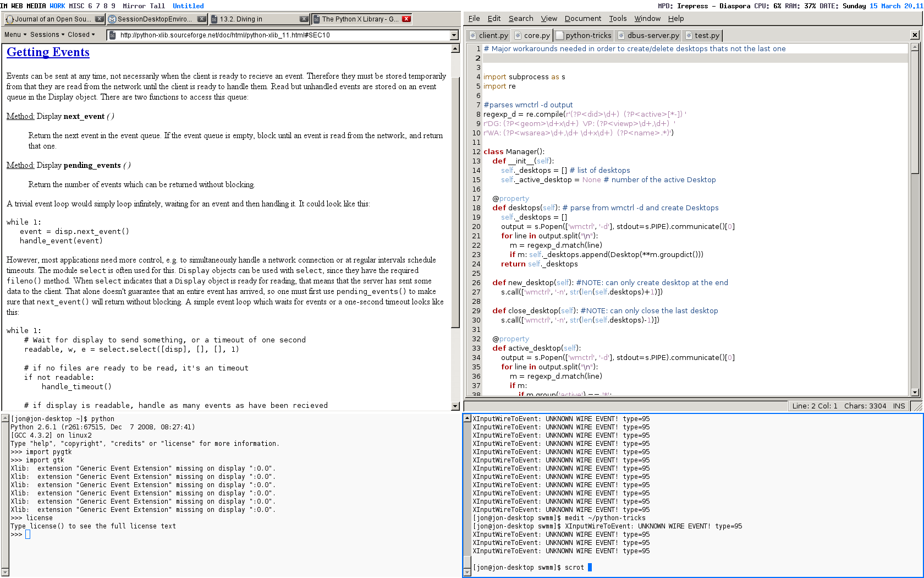Open the browser Menu dropdown

15,35
